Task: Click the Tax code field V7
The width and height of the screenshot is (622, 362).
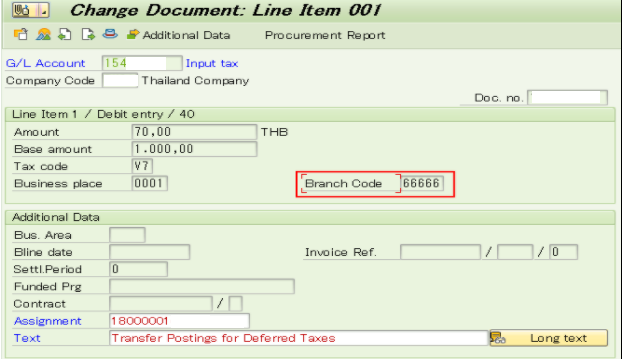Action: tap(142, 166)
